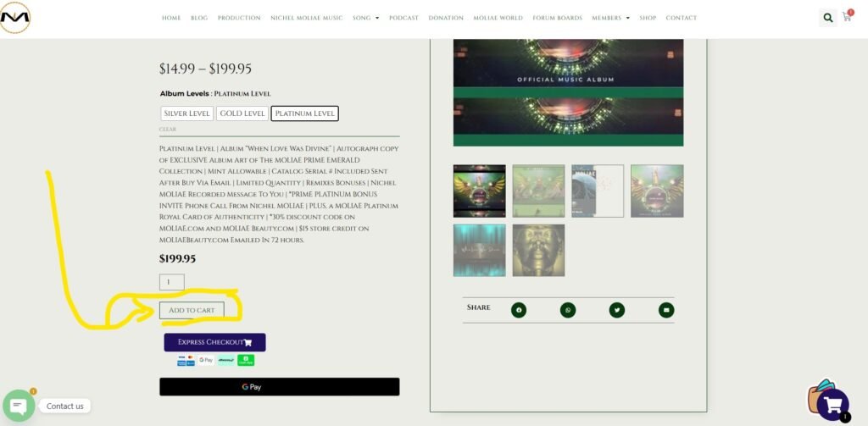The image size is (868, 426).
Task: Share product by email icon
Action: pos(666,310)
